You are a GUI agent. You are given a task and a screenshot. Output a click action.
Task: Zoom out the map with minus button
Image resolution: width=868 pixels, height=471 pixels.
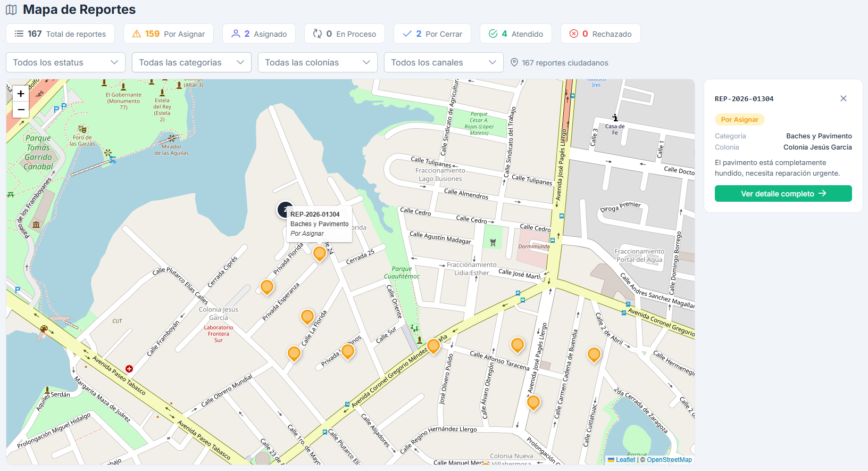tap(21, 110)
